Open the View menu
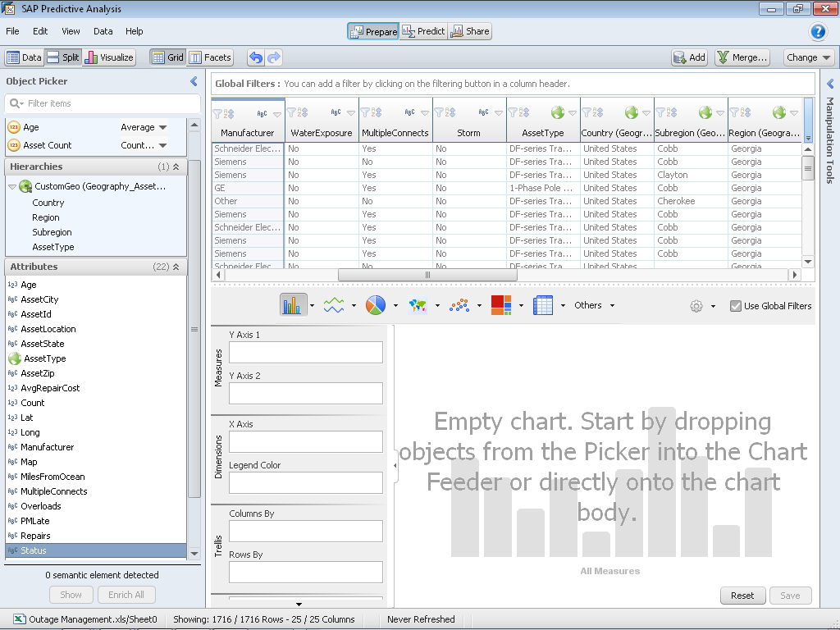 coord(71,31)
